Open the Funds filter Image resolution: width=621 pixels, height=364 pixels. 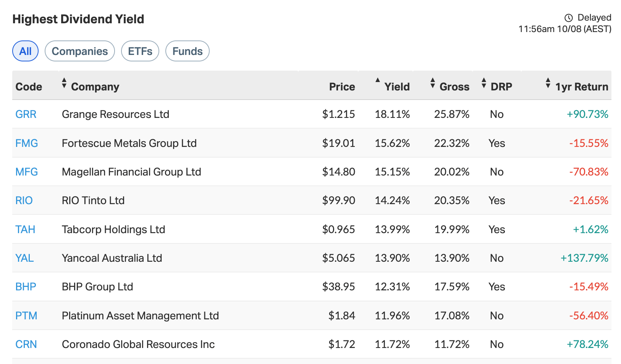pos(187,51)
